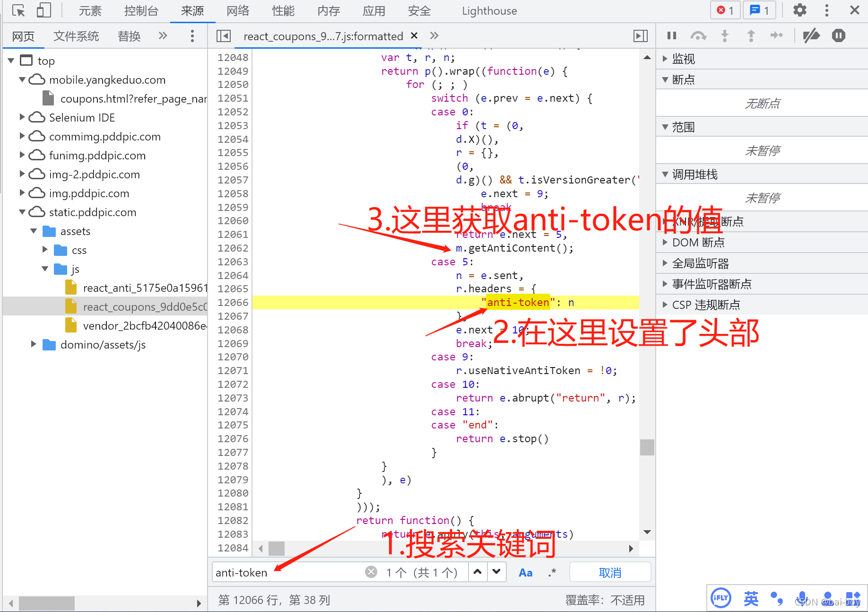Click line number 12066 gutter
Screen dimensions: 868x612
[233, 302]
